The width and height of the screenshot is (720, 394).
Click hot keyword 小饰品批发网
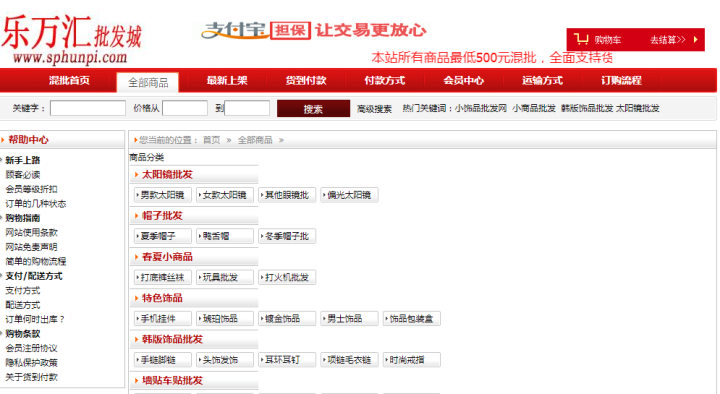481,108
